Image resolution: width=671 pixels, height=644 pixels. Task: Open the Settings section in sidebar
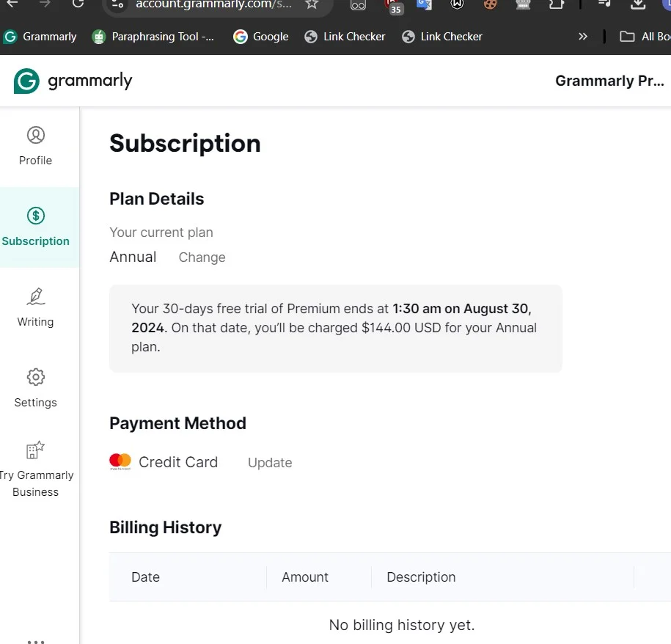pyautogui.click(x=35, y=389)
